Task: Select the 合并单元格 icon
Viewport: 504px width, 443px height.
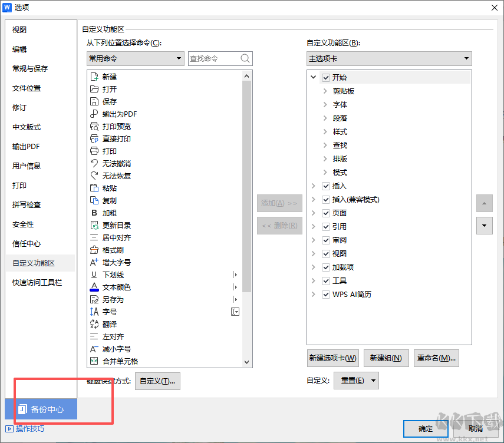Action: 94,361
